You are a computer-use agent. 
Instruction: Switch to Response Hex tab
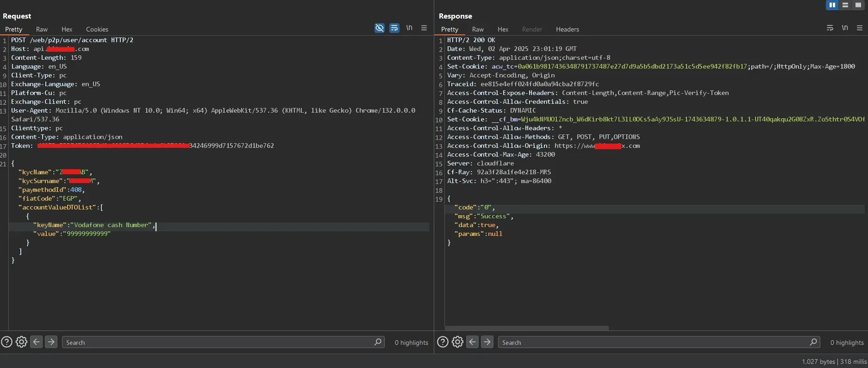point(503,29)
